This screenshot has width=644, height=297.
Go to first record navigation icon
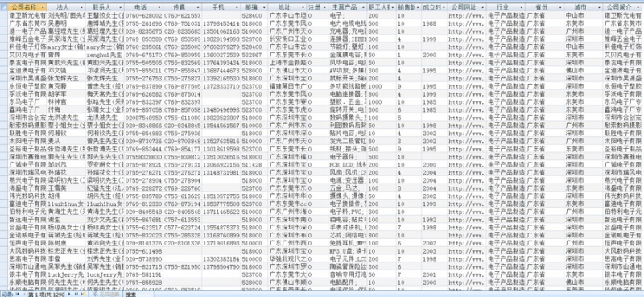[x=17, y=294]
